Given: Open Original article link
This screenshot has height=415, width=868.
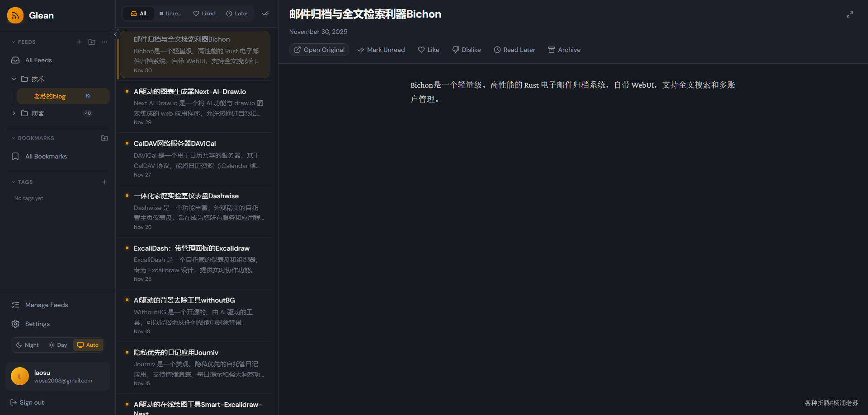Looking at the screenshot, I should (x=319, y=50).
